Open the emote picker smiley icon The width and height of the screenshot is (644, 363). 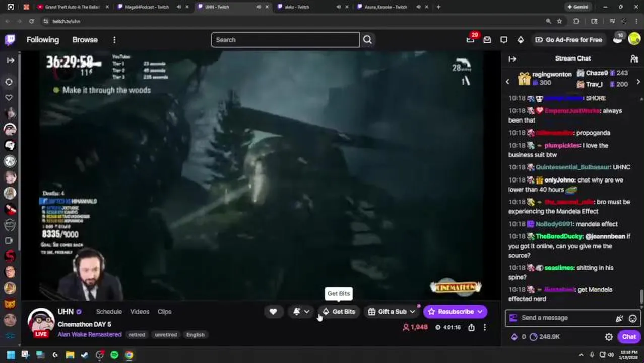point(632,318)
